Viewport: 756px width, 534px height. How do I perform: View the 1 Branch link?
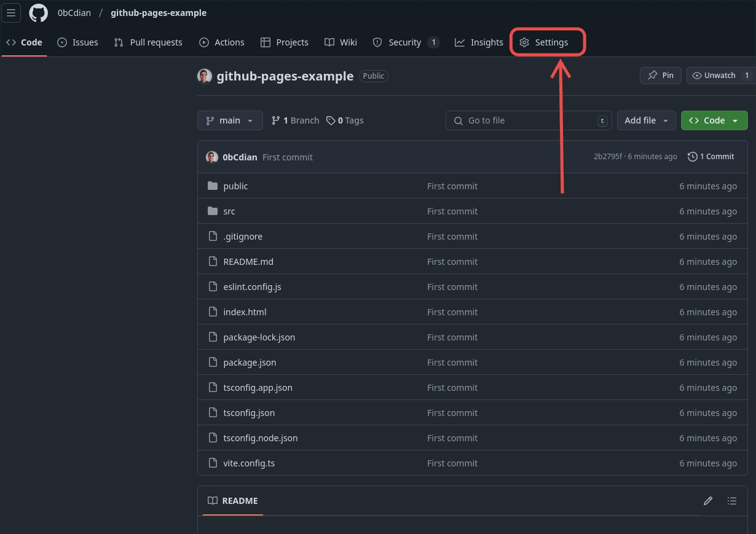(295, 120)
